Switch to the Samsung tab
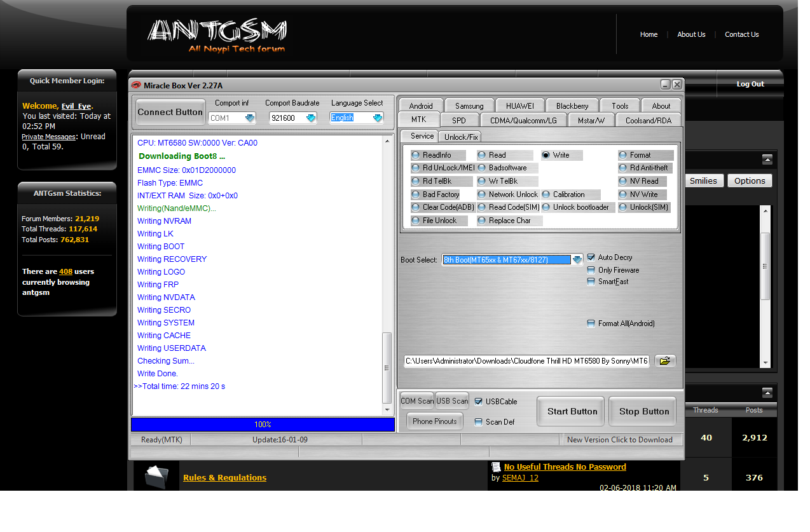This screenshot has width=810, height=532. click(469, 106)
